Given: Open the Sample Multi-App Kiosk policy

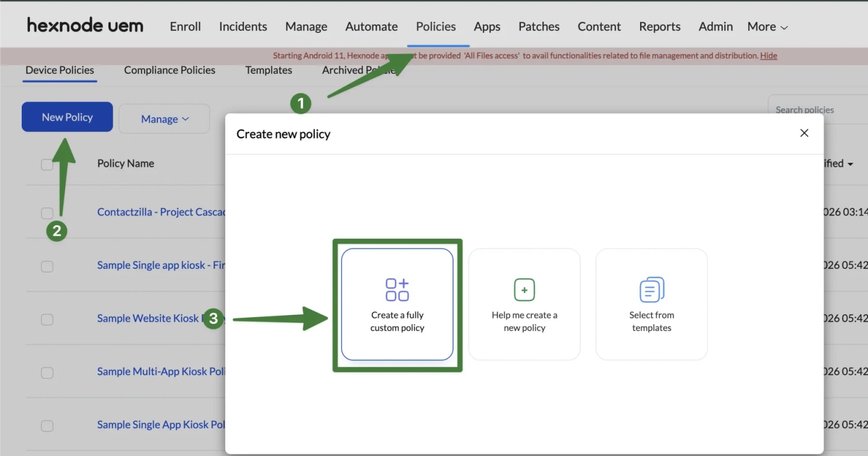Looking at the screenshot, I should pyautogui.click(x=161, y=371).
